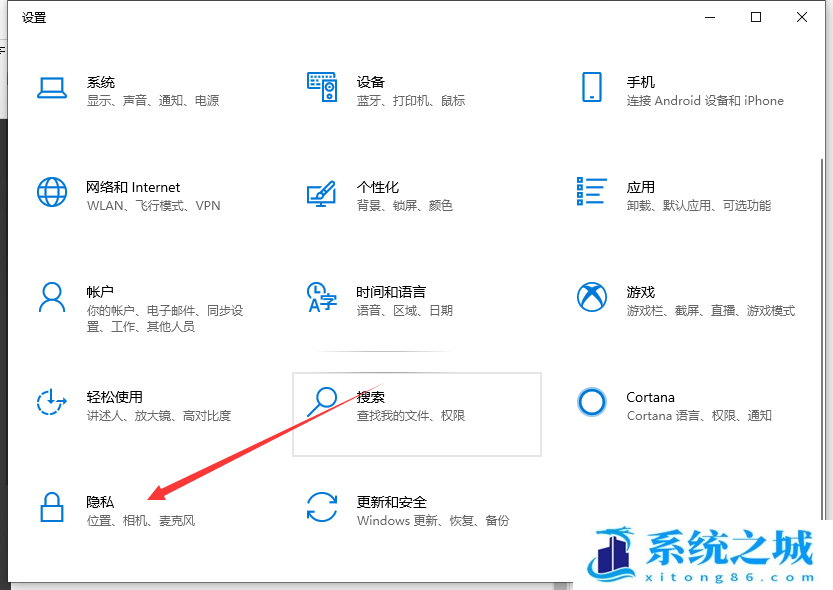Open 设备 via its keyboard-speaker icon

pos(322,87)
